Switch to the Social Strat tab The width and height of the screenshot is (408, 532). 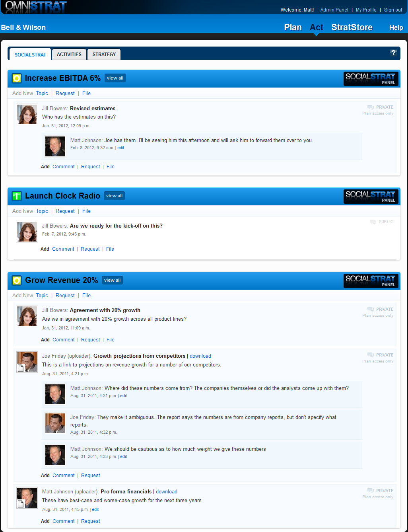coord(30,55)
